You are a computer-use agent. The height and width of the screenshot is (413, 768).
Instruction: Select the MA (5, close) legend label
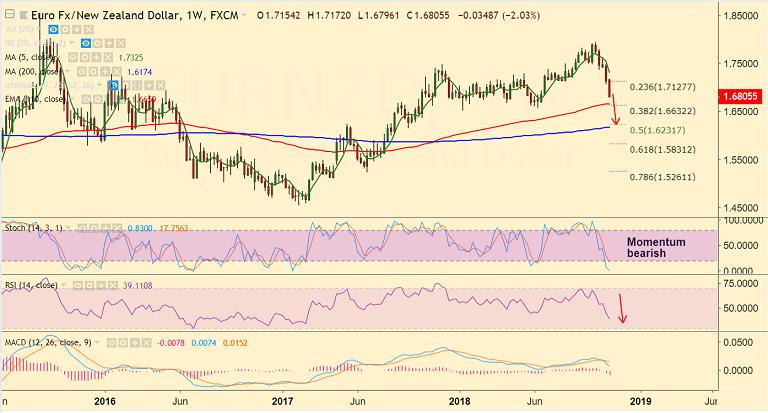tap(29, 57)
